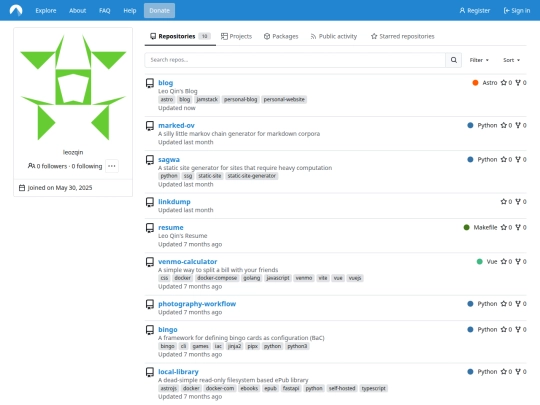Screen dimensions: 540x405
Task: Open the marked-ov repository link
Action: pyautogui.click(x=176, y=125)
